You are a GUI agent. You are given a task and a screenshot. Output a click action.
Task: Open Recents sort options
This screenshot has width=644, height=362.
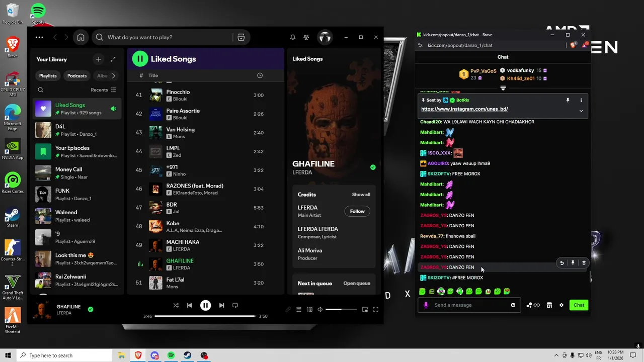point(103,90)
